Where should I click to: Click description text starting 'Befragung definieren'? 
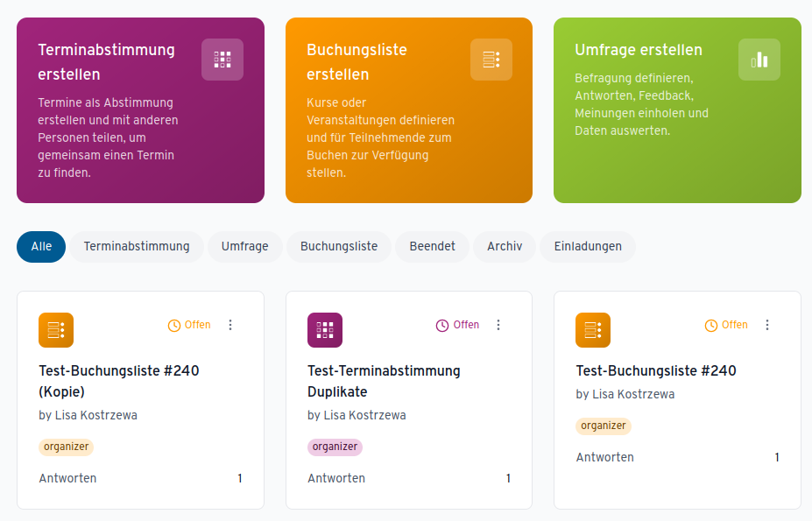pos(641,104)
